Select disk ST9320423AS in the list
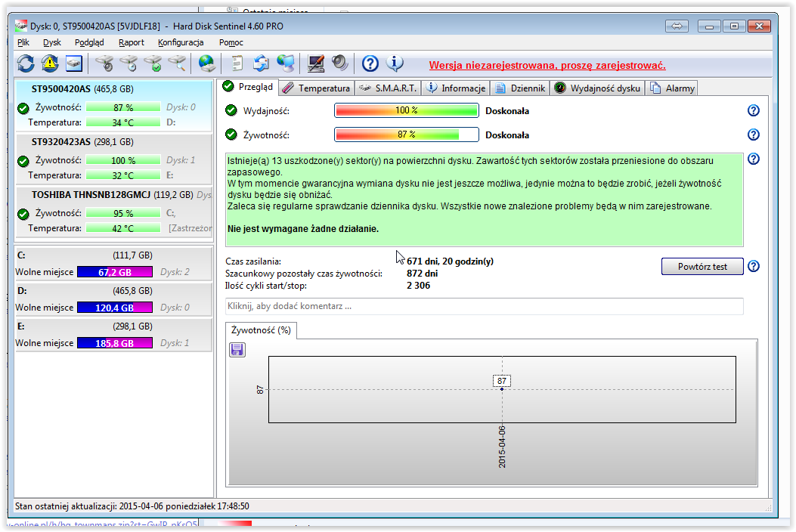Viewport: 796px width, 532px height. click(x=113, y=159)
